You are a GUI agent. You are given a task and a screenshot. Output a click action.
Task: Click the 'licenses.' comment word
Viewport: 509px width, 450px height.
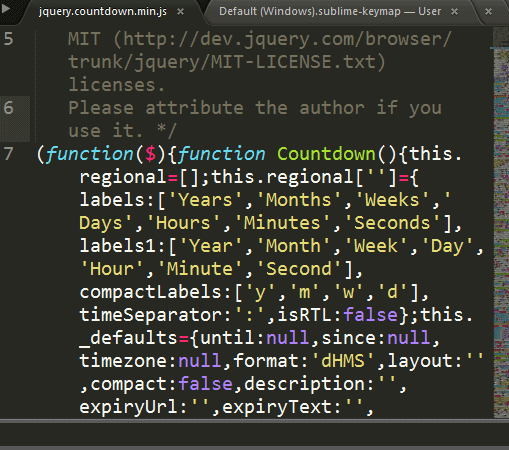coord(117,85)
